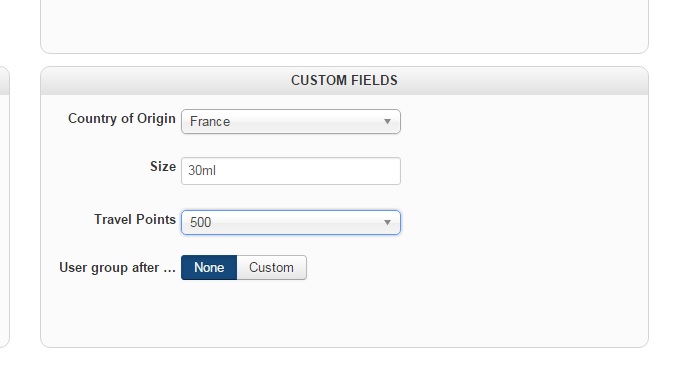Focus the Size input field
Screen dimensions: 682x381
click(291, 171)
